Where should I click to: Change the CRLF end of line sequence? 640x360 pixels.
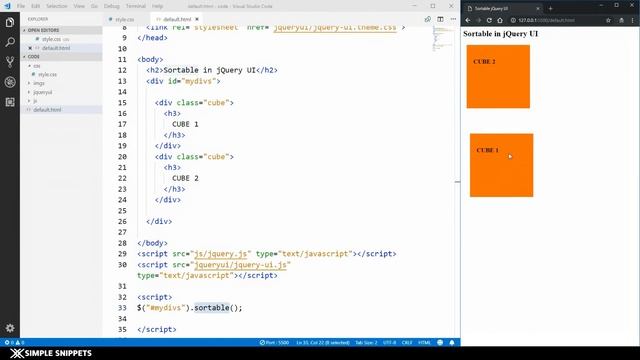click(x=407, y=342)
